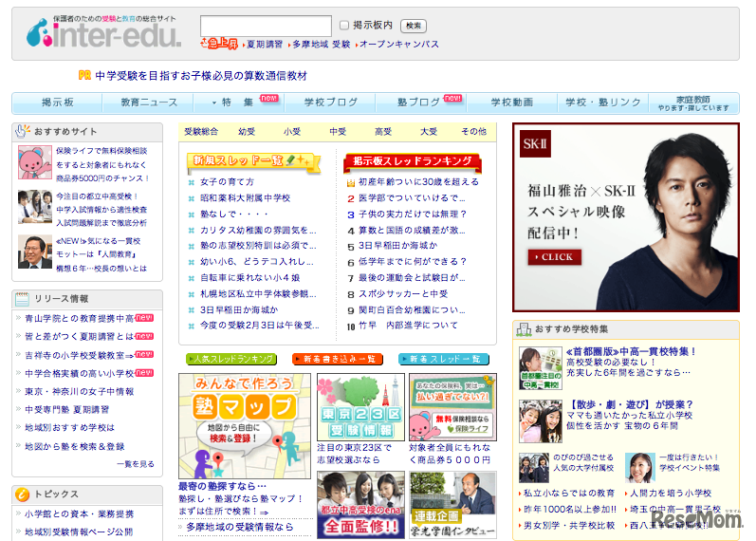
Task: Open the 首都圏版 中高一貫校特集 link
Action: [631, 352]
